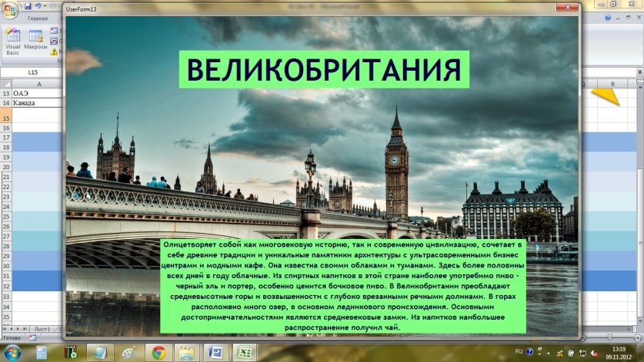Open the Лист1 sheet tab
Viewport: 644px width, 362px height.
42,329
